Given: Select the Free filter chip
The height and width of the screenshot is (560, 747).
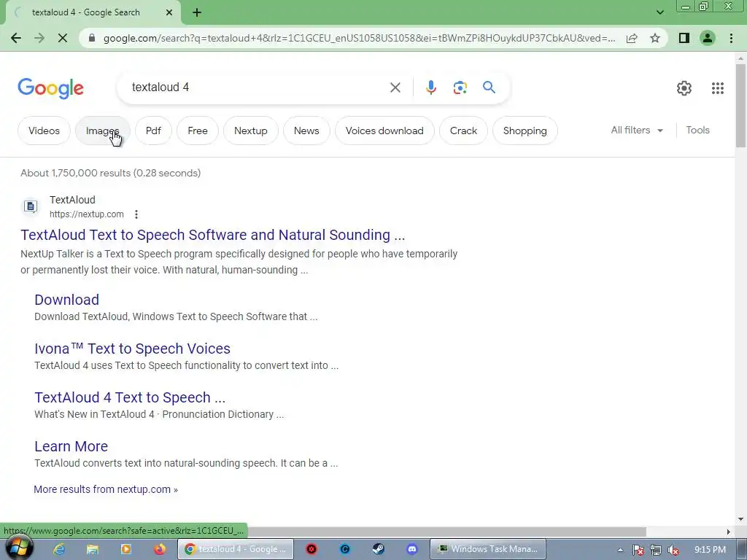Looking at the screenshot, I should (x=198, y=131).
